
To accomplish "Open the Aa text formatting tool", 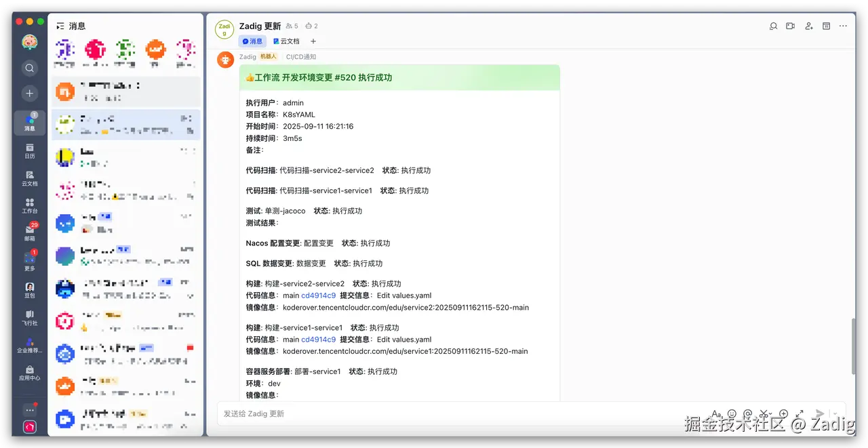I will (x=716, y=413).
